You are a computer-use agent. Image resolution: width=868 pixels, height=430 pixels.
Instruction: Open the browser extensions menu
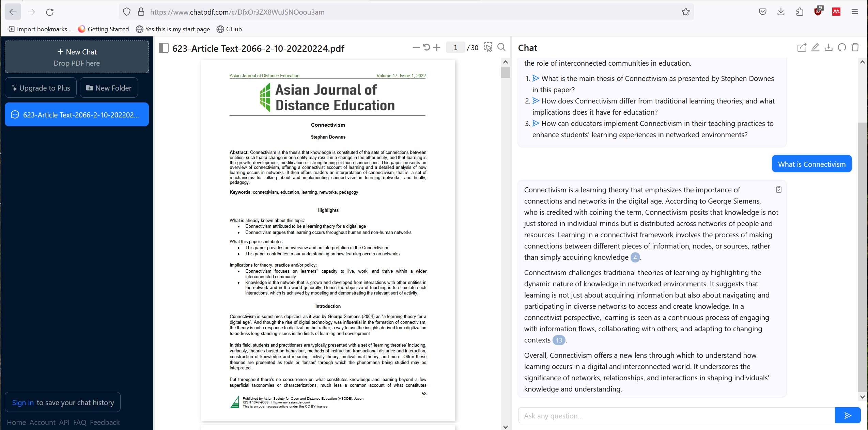800,12
